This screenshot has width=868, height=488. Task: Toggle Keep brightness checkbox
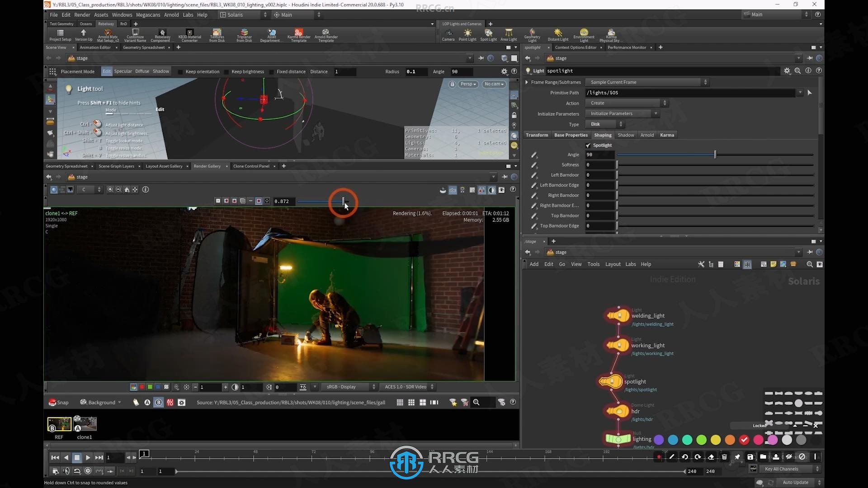[226, 72]
